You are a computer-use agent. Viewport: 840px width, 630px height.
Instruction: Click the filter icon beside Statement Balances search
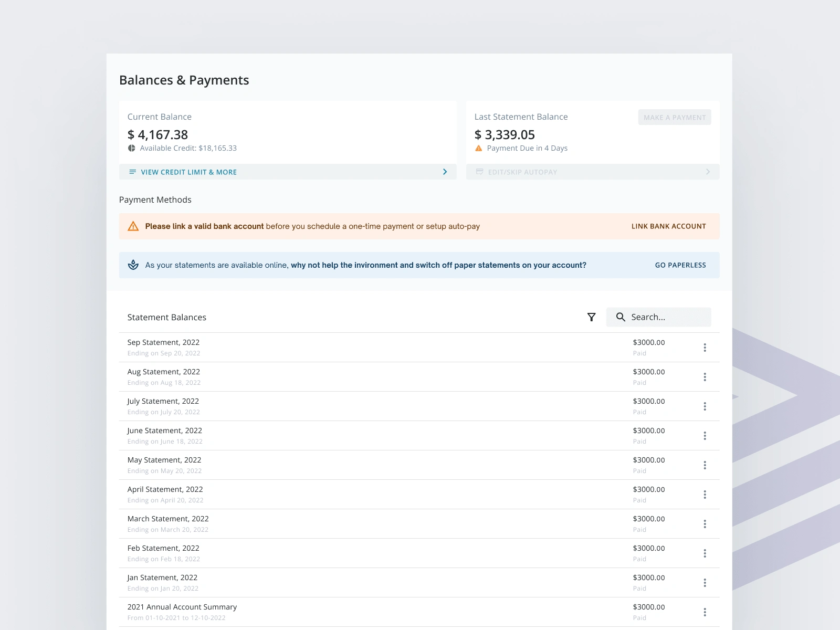[x=591, y=317]
